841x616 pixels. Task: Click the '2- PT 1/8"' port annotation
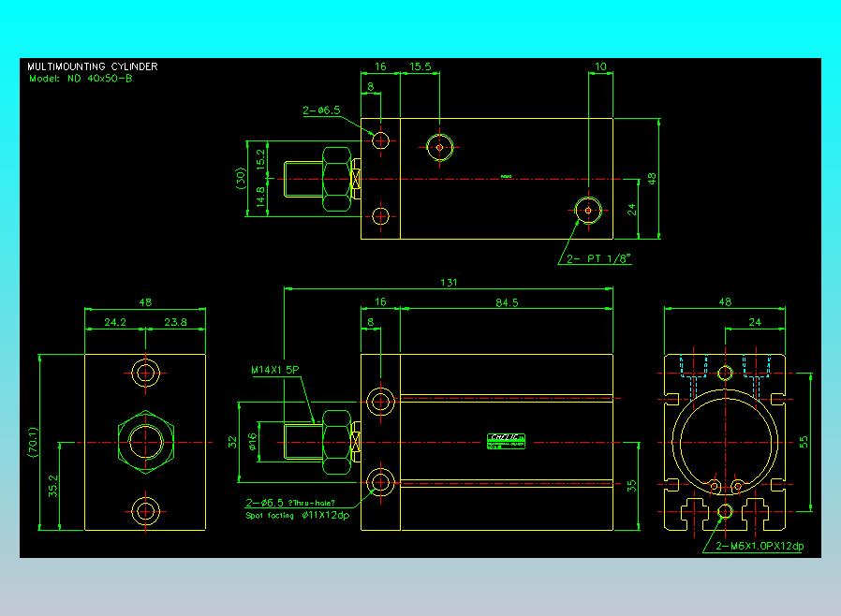pos(598,258)
